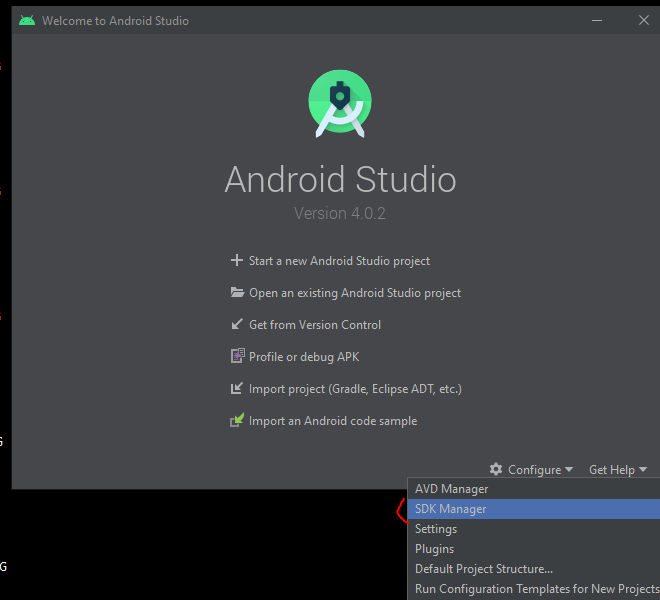Open AVD Manager from the Configure menu
Image resolution: width=660 pixels, height=600 pixels.
point(534,489)
